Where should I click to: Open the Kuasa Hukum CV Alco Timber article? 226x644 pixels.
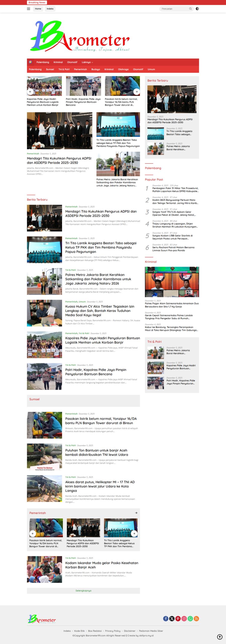coord(100,311)
